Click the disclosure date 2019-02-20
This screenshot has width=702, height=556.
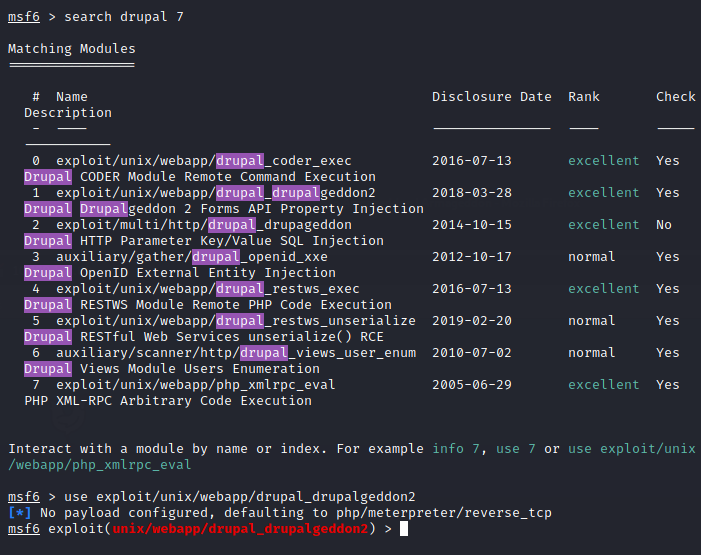[x=471, y=321]
